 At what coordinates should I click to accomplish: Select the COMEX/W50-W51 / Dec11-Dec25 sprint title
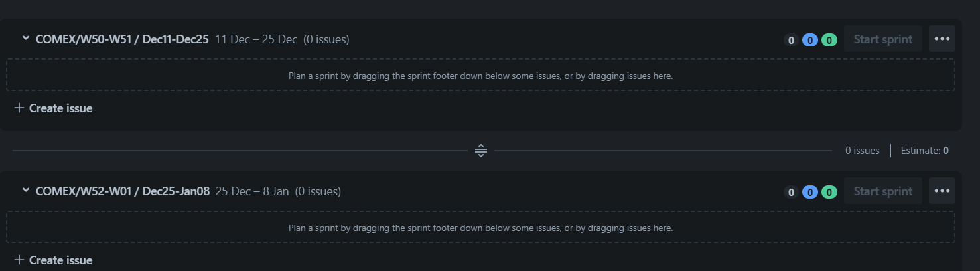point(122,39)
